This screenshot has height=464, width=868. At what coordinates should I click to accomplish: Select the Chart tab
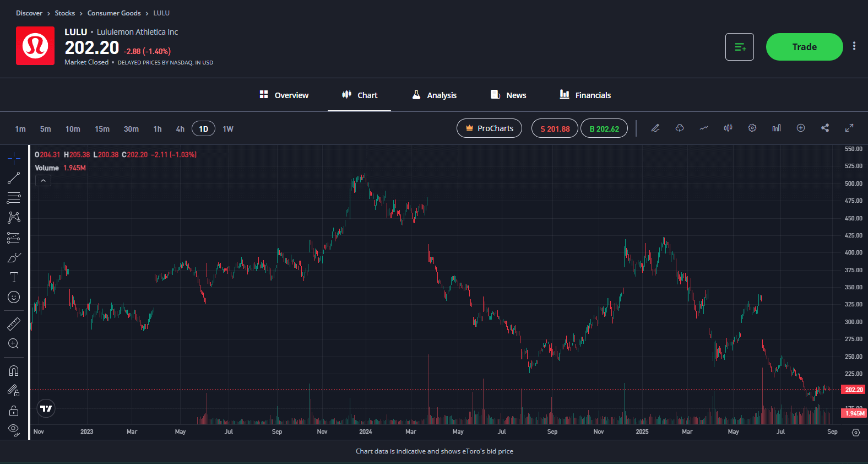tap(360, 95)
